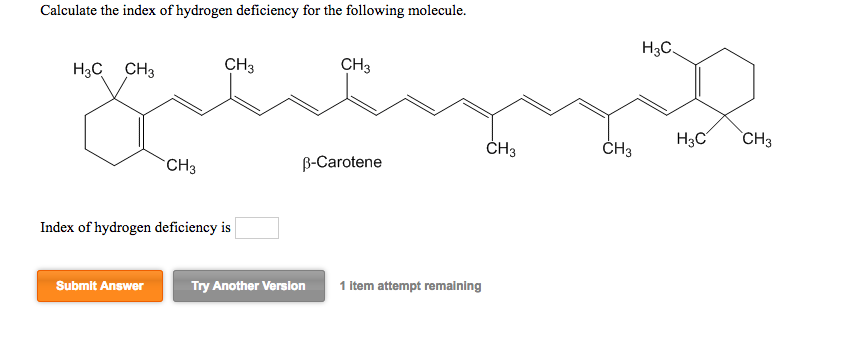Click the H3C label above the right ring
This screenshot has width=853, height=362.
point(657,48)
